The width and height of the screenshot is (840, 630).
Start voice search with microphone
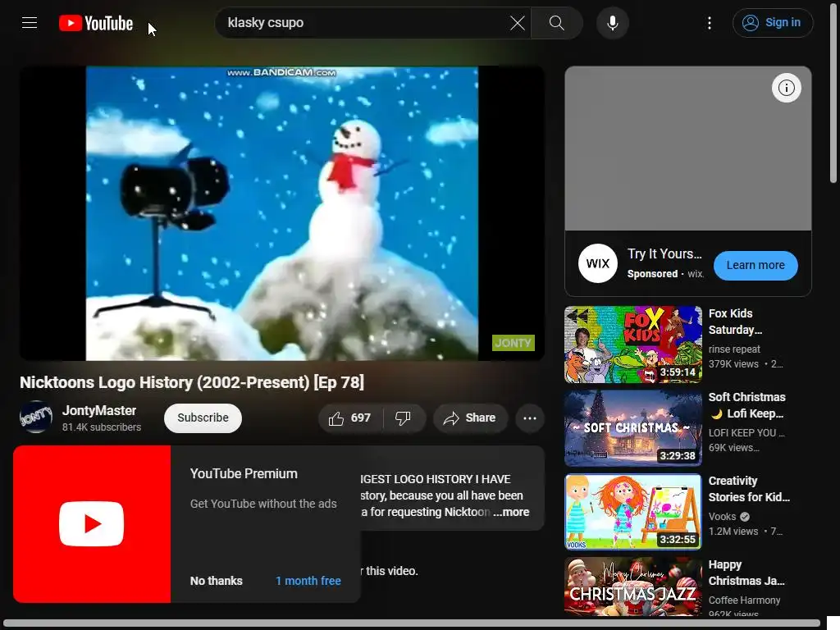[612, 23]
